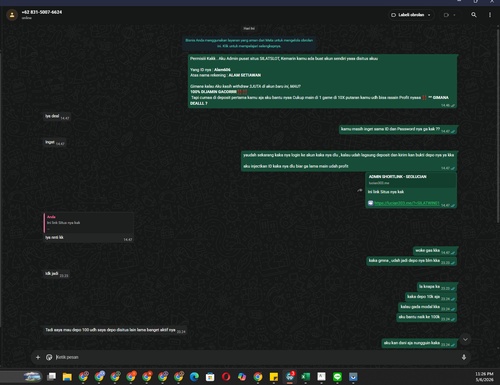Open Task View in the taskbar
The image size is (500, 385).
pos(51,377)
